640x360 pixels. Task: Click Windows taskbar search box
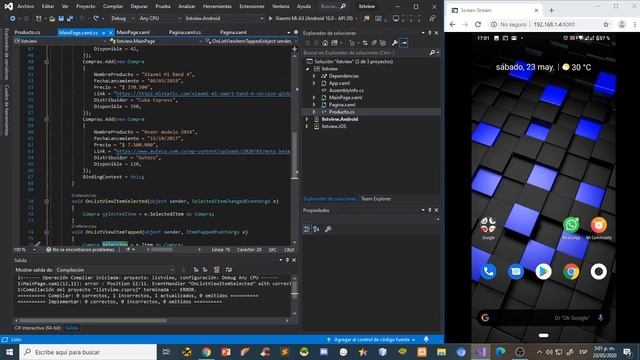click(88, 352)
